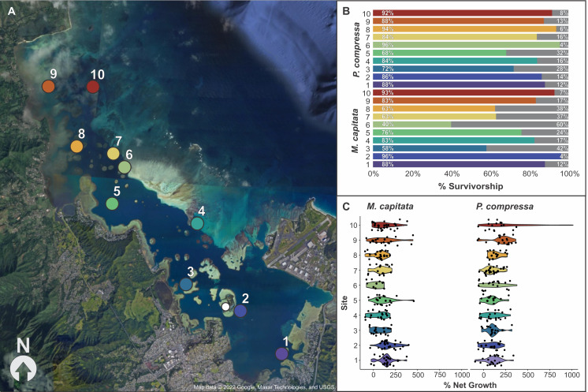Click the number '10' label above the red marker

pyautogui.click(x=98, y=75)
